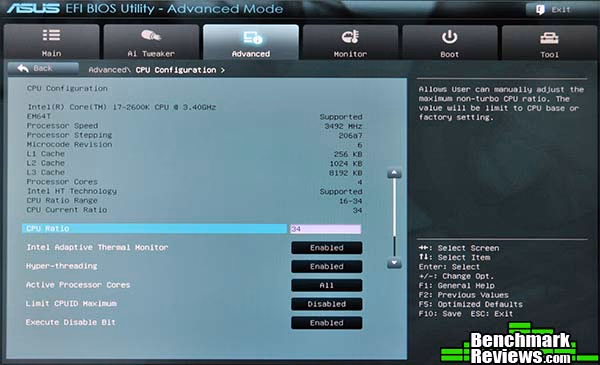Click the Active Processor Cores label
The height and width of the screenshot is (365, 600).
click(78, 285)
